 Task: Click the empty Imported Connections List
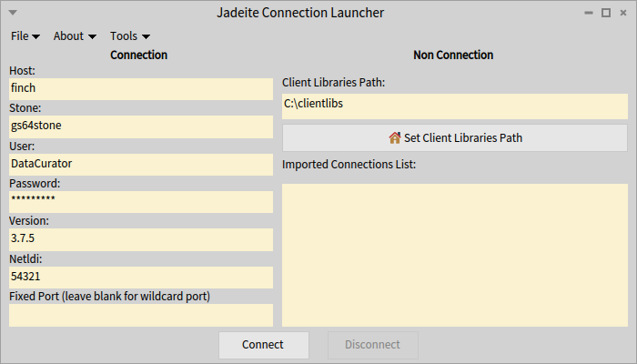[x=455, y=255]
